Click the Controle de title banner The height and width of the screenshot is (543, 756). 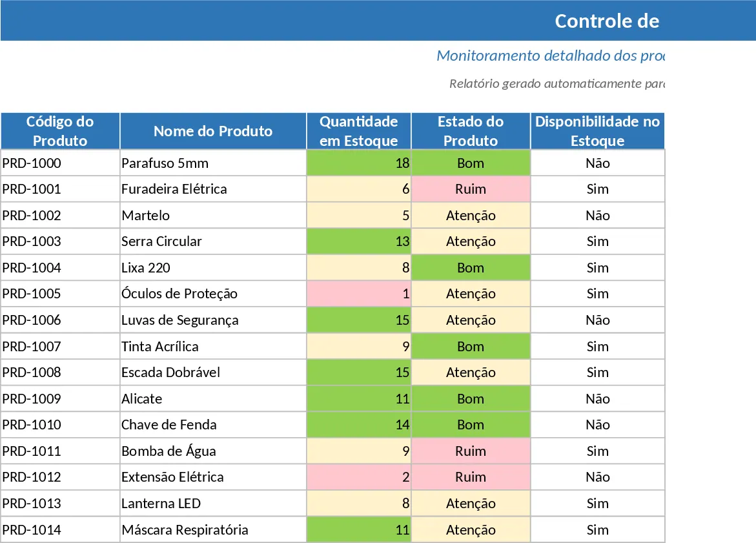click(x=378, y=21)
